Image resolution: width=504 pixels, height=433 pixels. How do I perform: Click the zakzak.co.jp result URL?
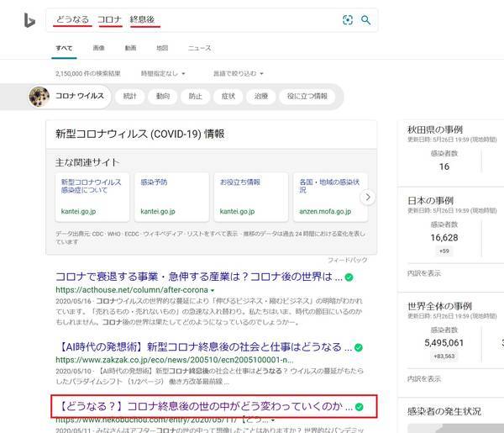(174, 360)
